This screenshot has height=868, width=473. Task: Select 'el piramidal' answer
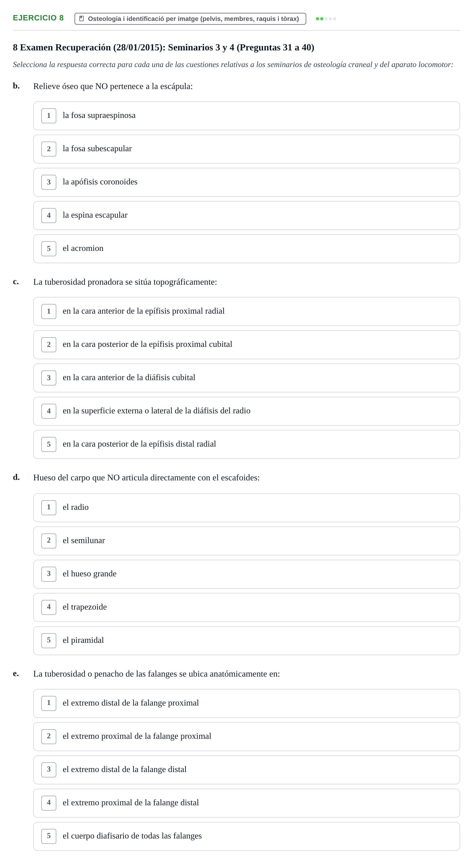point(246,641)
